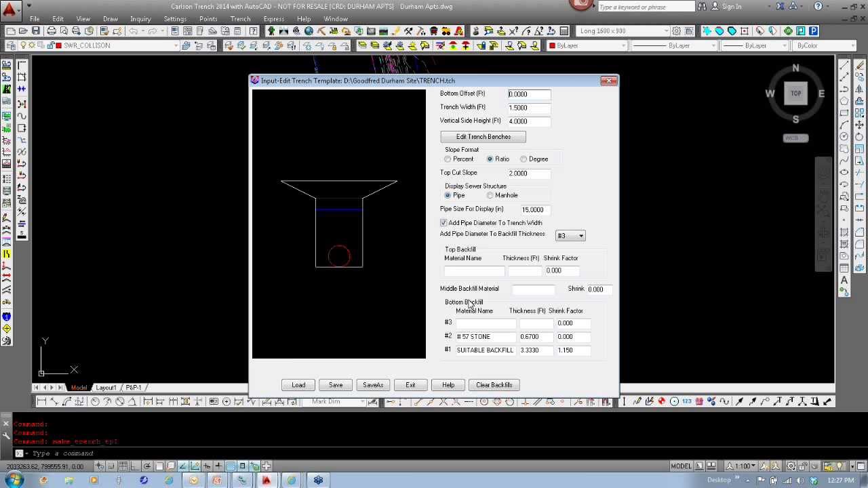Open the Inquiry menu
868x488 pixels.
(140, 19)
